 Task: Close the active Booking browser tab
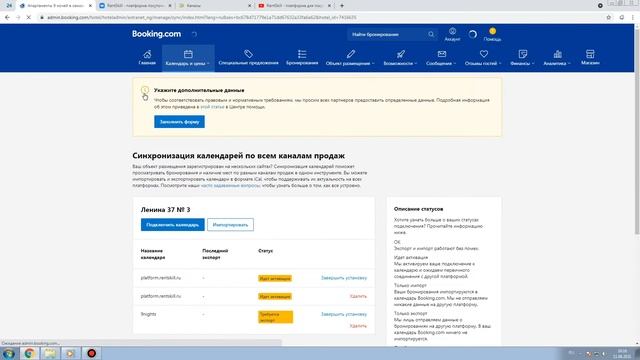click(x=90, y=6)
